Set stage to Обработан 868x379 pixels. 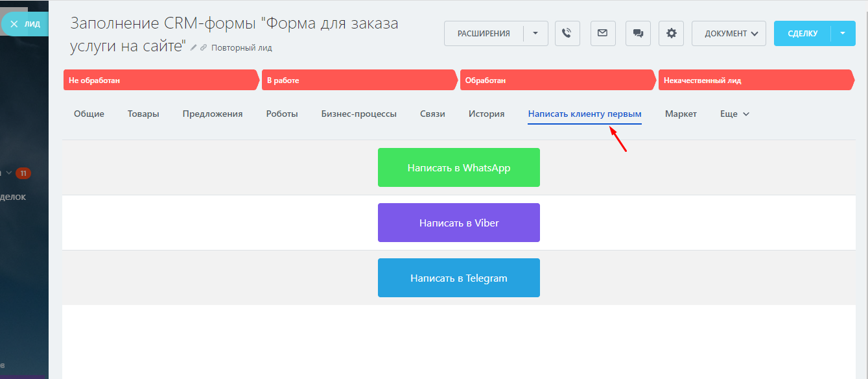558,80
